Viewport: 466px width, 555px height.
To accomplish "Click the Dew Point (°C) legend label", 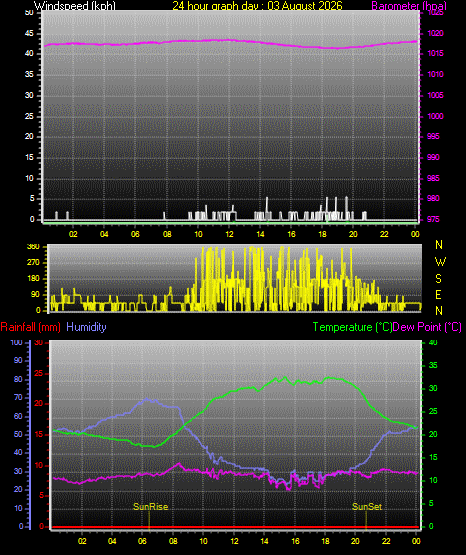I will click(427, 327).
